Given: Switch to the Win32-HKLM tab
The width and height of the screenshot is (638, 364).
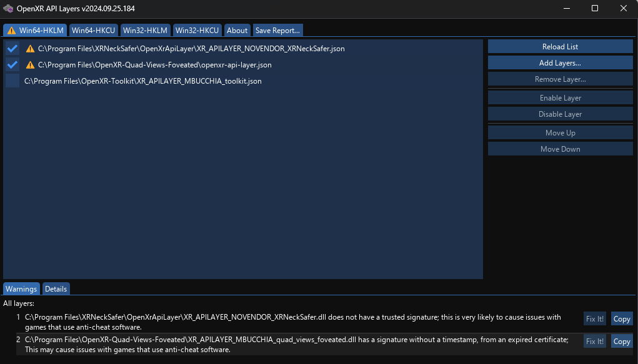Looking at the screenshot, I should click(x=145, y=31).
